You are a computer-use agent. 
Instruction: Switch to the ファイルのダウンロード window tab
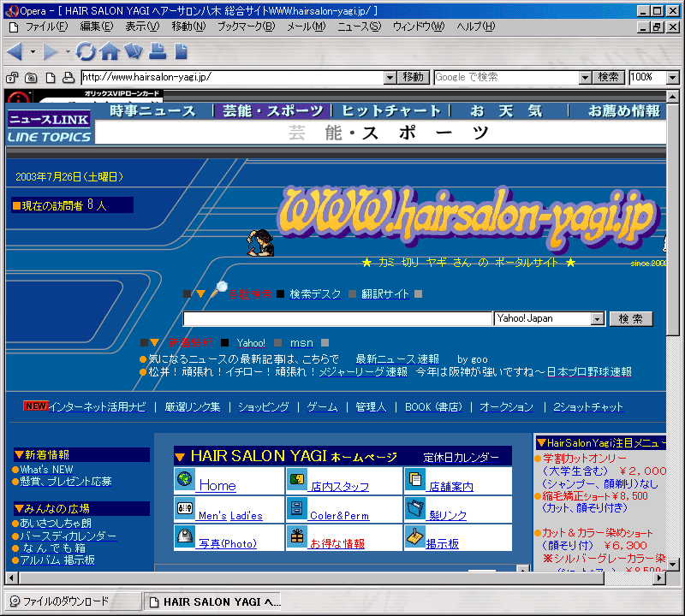(74, 601)
